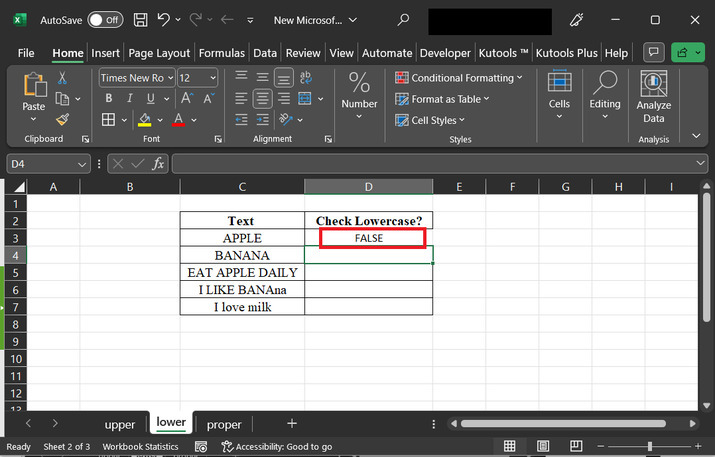Expand the Name Box dropdown arrow
715x457 pixels.
(x=82, y=164)
